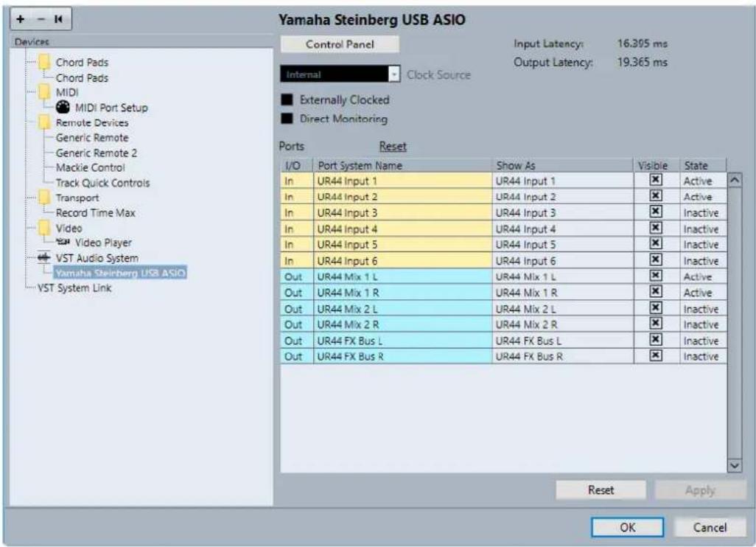The image size is (756, 547).
Task: Select Track Quick Controls device
Action: coord(102,183)
